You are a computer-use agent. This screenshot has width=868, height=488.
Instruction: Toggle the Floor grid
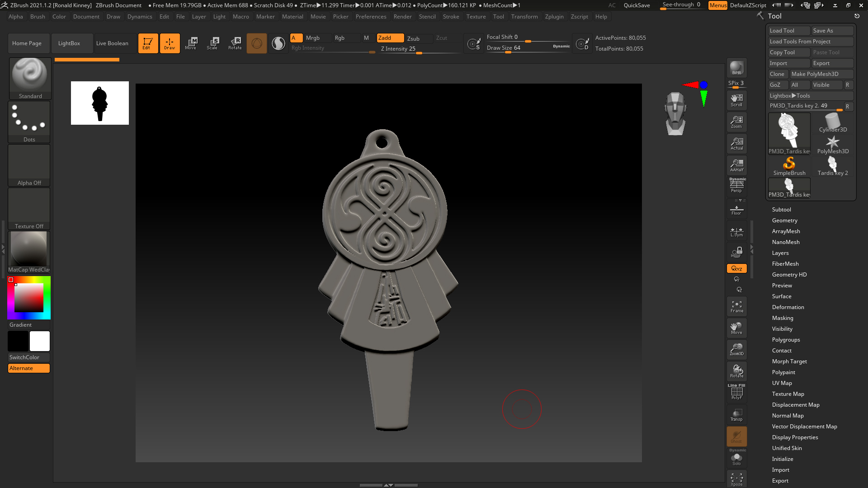[736, 209]
